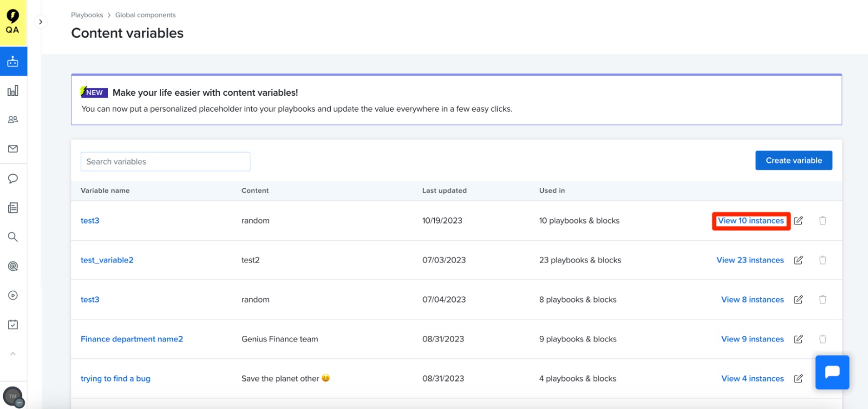This screenshot has width=868, height=409.
Task: Open View 23 instances link
Action: click(x=750, y=260)
